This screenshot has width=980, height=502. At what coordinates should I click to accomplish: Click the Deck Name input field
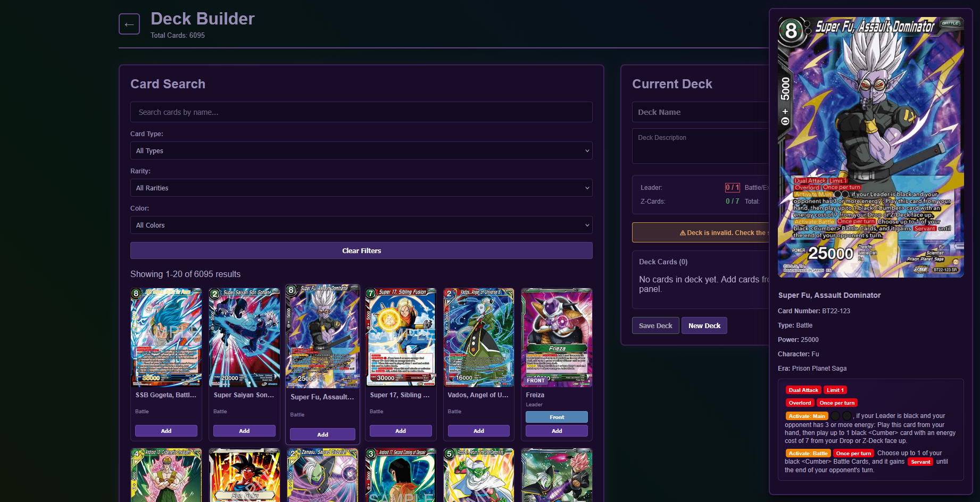click(x=700, y=112)
